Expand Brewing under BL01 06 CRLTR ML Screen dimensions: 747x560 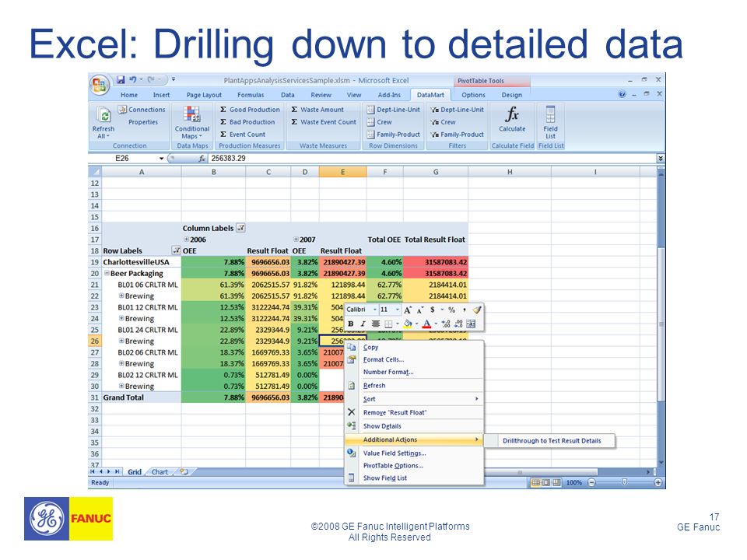click(x=121, y=296)
